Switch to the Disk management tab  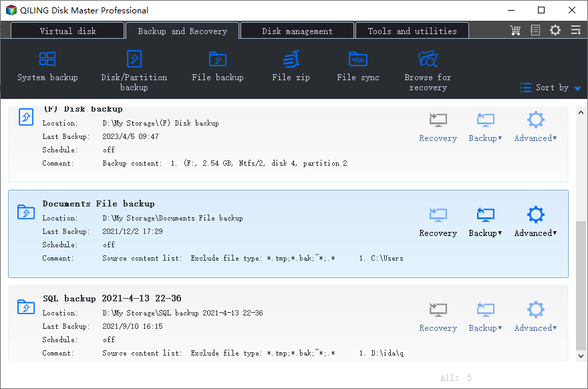tap(297, 31)
